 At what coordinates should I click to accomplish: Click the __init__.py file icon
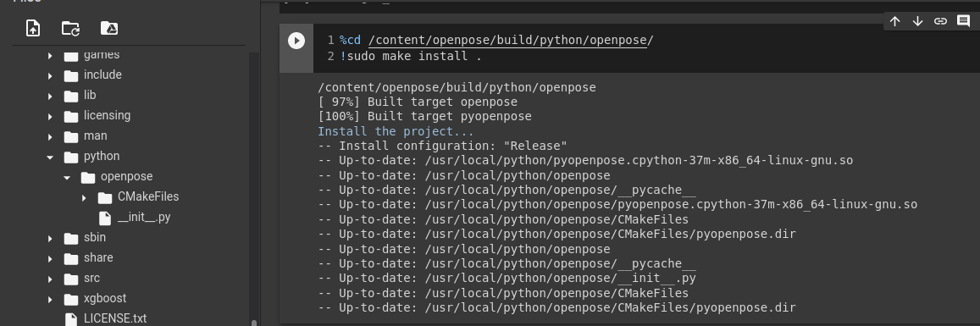[x=105, y=218]
